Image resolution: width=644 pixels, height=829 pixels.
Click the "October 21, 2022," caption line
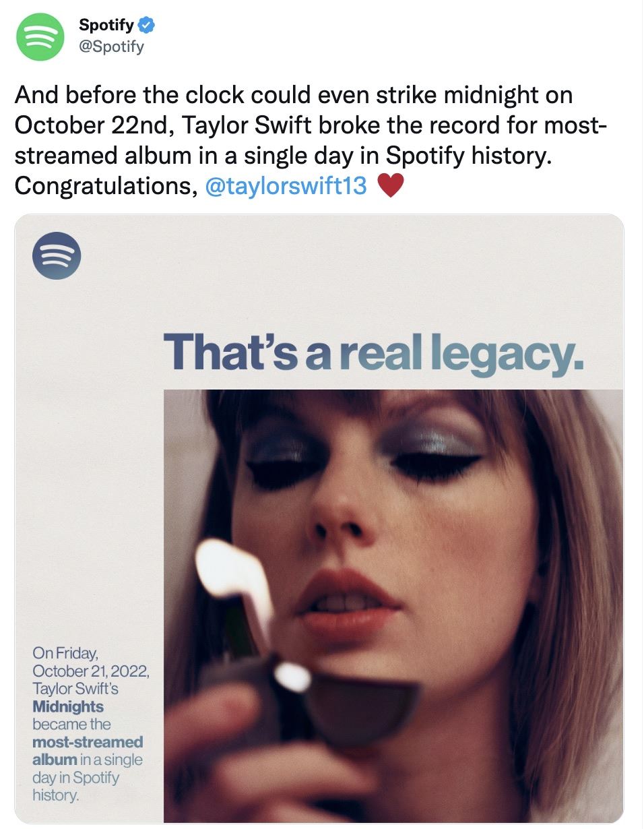coord(90,671)
